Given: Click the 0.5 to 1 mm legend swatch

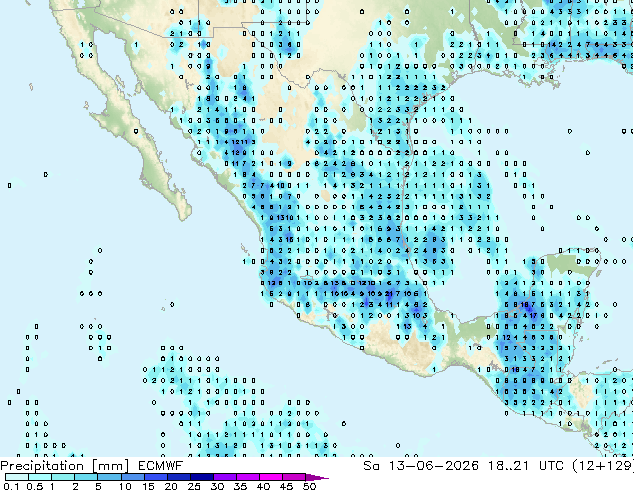Looking at the screenshot, I should [40, 477].
